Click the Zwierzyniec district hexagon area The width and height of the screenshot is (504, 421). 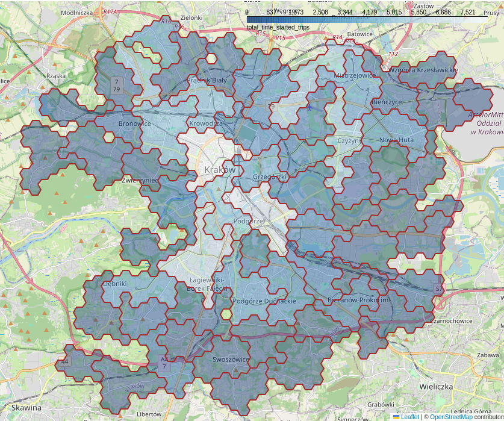tap(140, 180)
